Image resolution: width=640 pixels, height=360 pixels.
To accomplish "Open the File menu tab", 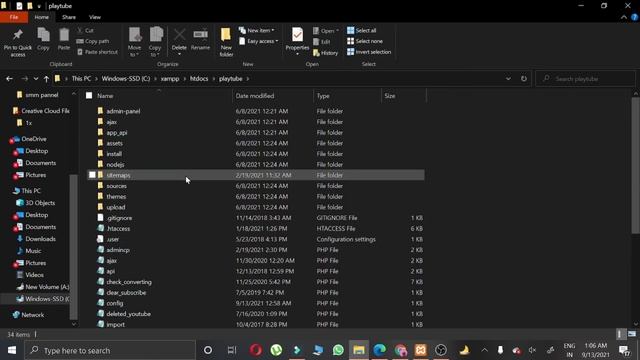I will (14, 17).
